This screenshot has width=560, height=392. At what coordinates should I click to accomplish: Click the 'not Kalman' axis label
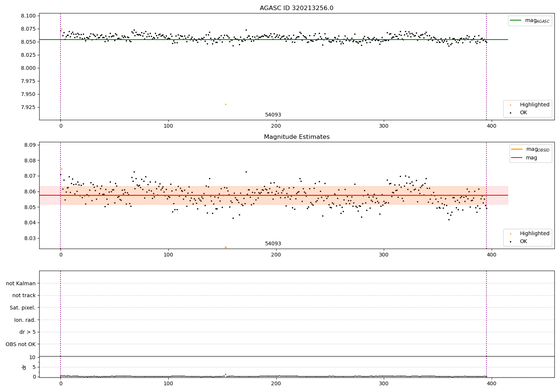[x=21, y=283]
